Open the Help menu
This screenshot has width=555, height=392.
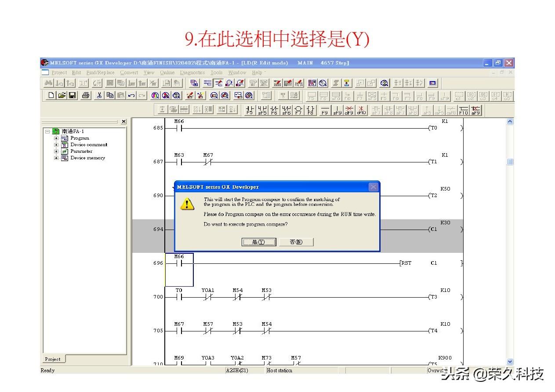[x=257, y=73]
